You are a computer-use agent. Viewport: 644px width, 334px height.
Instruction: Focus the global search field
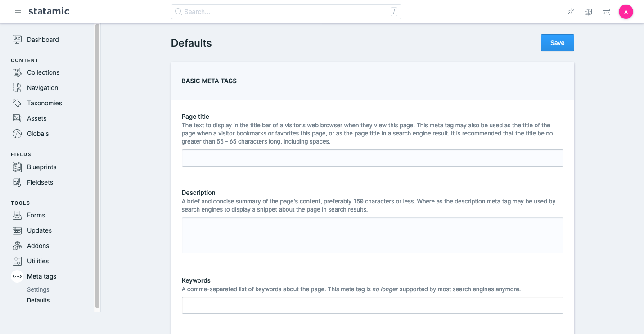286,12
